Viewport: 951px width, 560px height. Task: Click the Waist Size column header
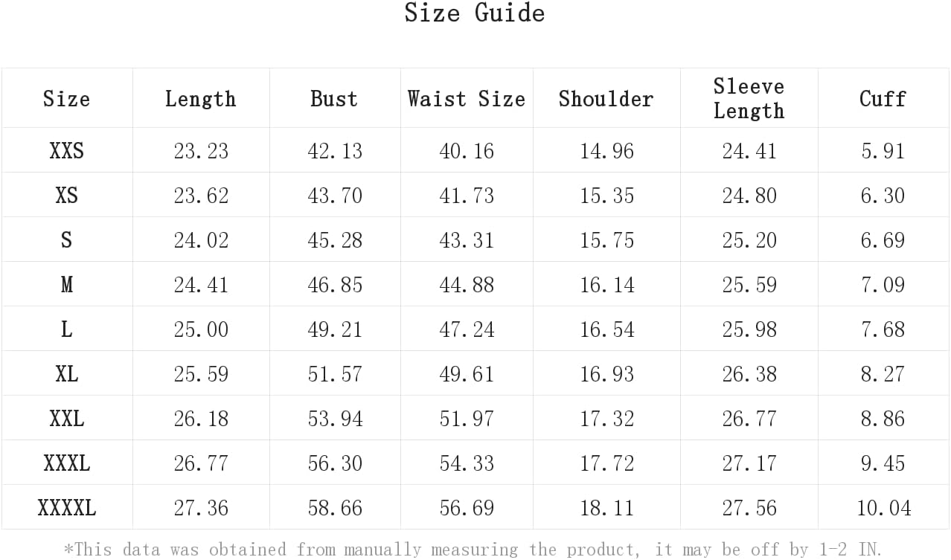467,99
